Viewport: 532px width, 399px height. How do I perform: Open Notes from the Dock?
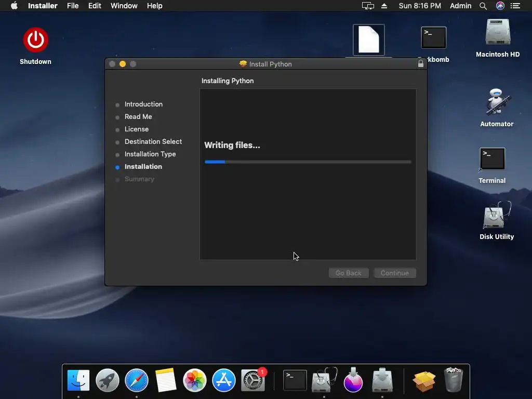(166, 380)
